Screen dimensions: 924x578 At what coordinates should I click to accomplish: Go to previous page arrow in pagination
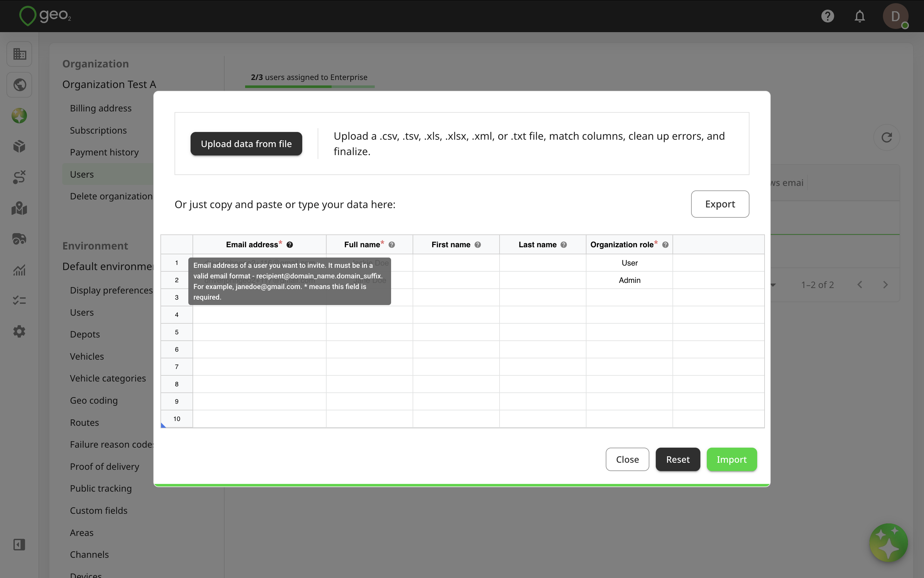pos(860,285)
